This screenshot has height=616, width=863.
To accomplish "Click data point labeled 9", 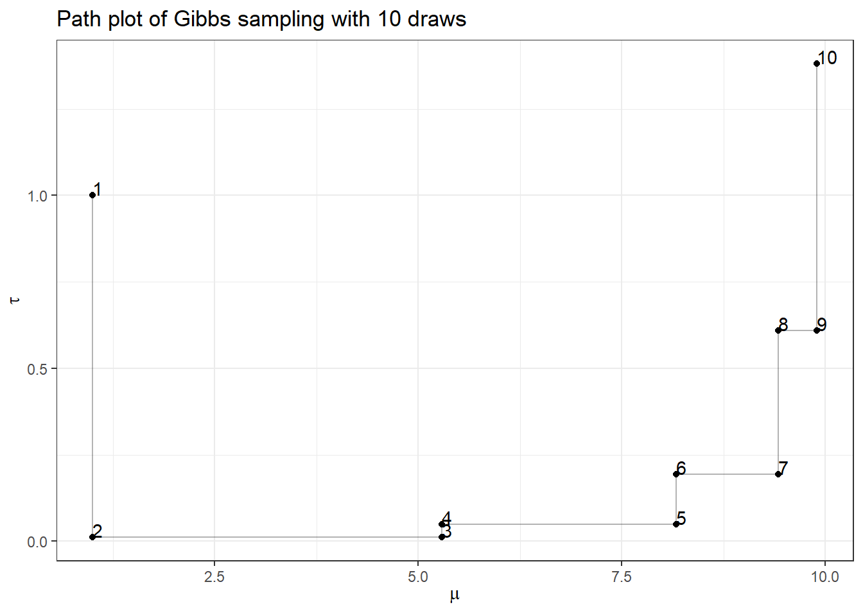I will [x=817, y=330].
